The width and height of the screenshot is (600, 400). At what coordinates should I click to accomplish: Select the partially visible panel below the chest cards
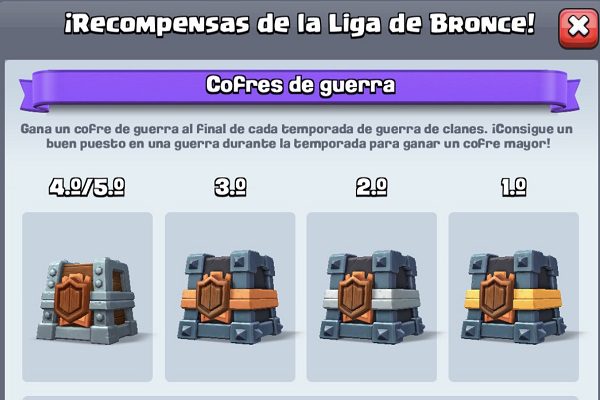click(300, 398)
